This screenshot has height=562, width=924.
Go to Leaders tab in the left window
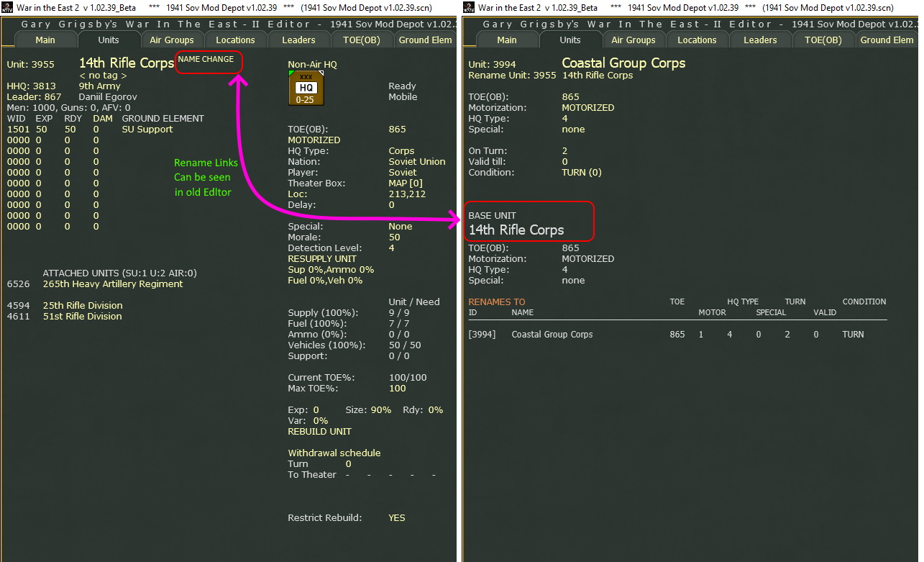click(x=298, y=40)
